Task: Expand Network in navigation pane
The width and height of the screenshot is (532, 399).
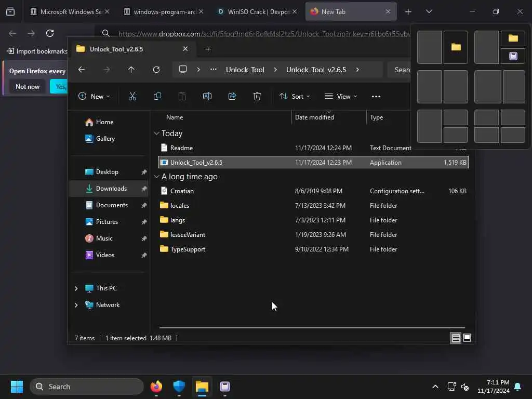Action: pyautogui.click(x=76, y=305)
